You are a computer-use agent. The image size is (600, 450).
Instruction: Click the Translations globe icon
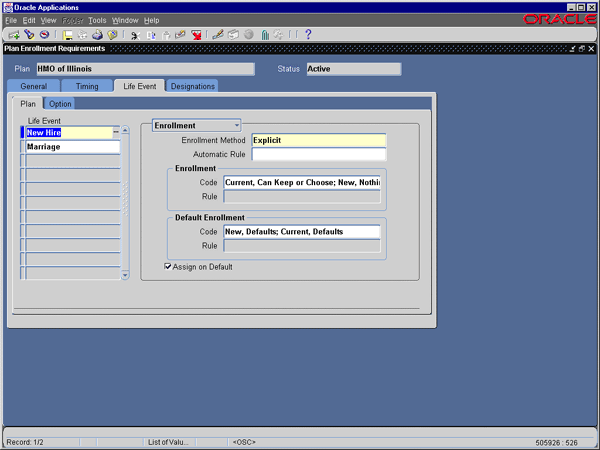tap(249, 35)
